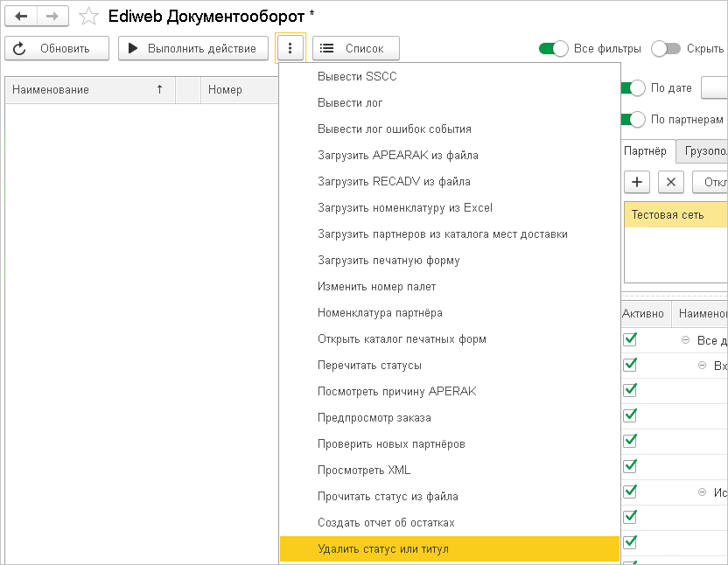Toggle the По партнерам filter switch
The image size is (728, 565).
(633, 119)
